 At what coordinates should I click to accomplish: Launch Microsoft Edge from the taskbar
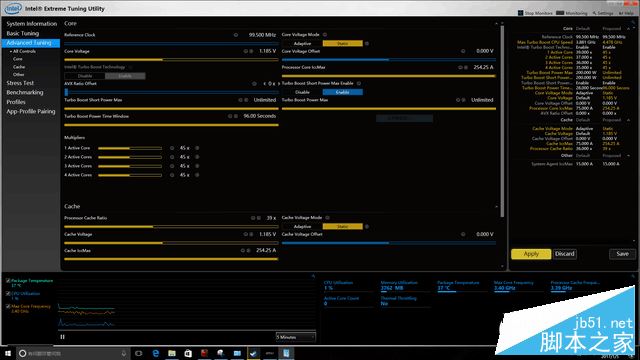[x=156, y=353]
